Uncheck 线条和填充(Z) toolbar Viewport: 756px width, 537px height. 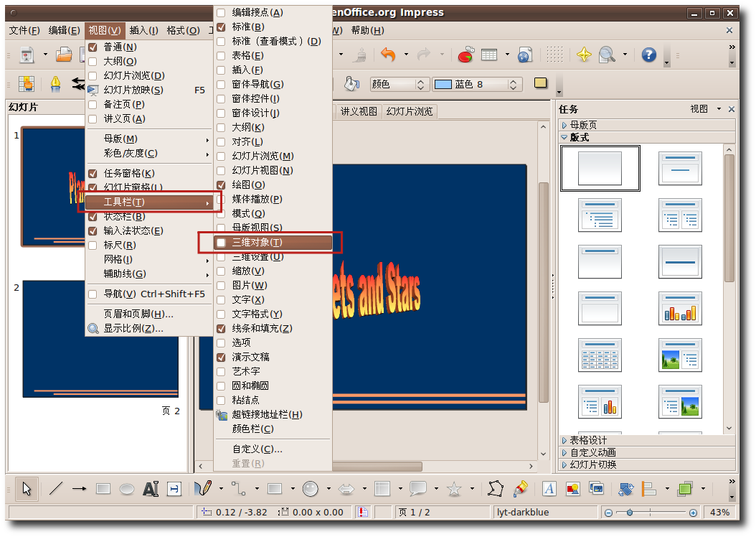point(222,329)
